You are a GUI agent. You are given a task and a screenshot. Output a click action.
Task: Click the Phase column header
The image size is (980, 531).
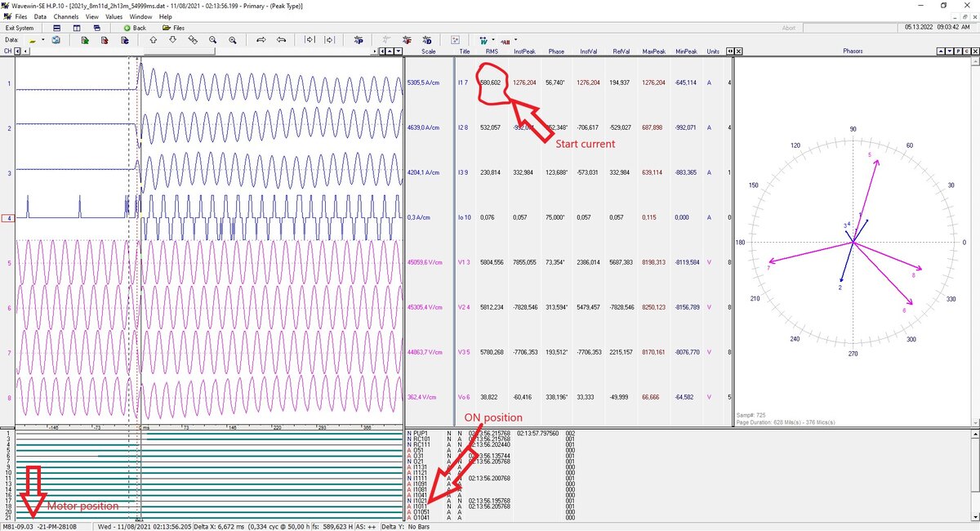[556, 51]
